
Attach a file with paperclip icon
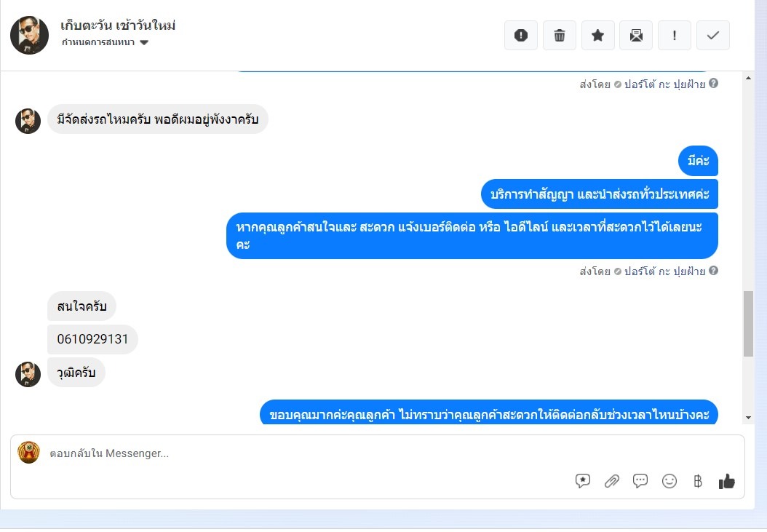pos(611,481)
